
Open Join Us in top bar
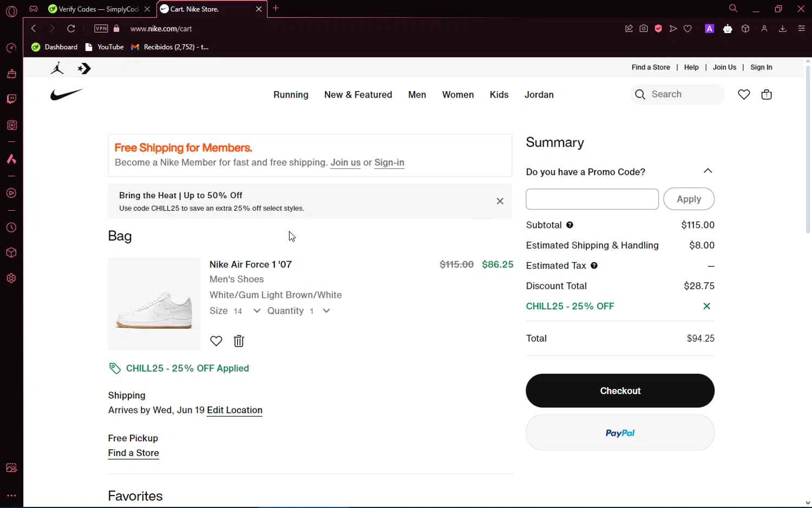pos(724,67)
